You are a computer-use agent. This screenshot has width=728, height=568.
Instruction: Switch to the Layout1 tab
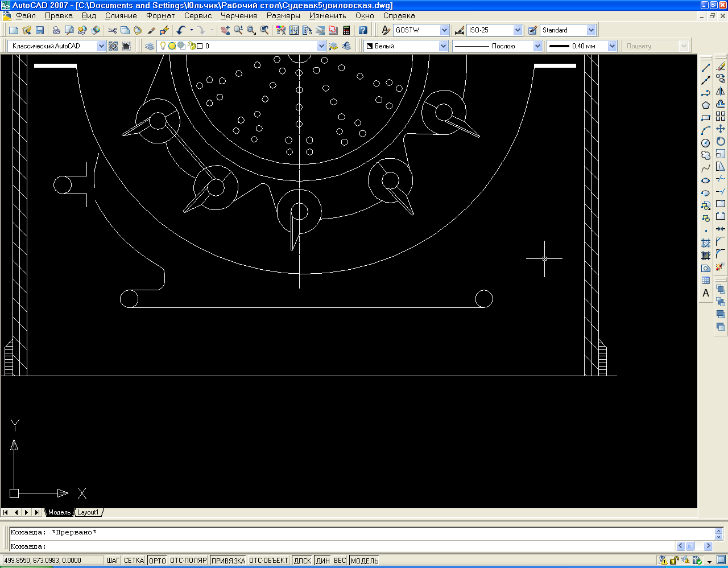tap(88, 512)
